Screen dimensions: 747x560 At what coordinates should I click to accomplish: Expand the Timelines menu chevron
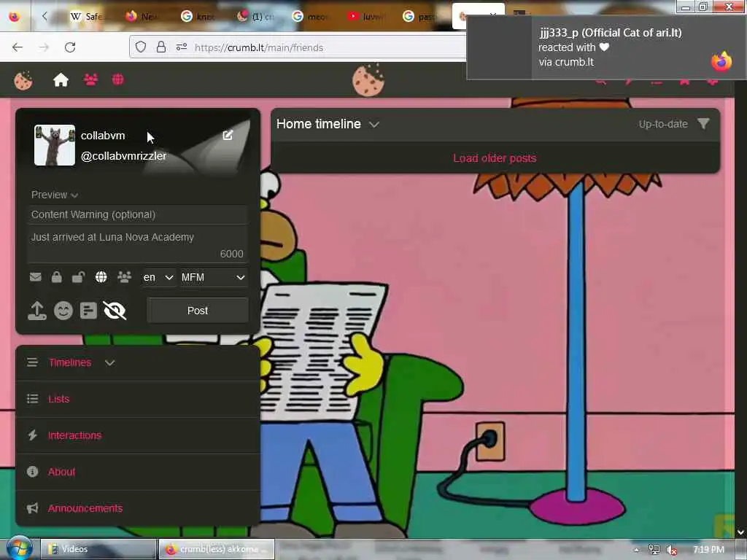pyautogui.click(x=109, y=363)
